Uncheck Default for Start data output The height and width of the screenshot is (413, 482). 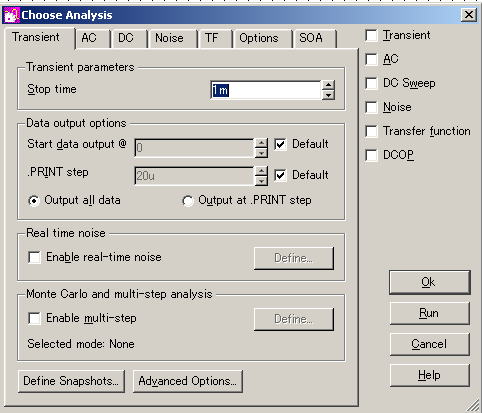pyautogui.click(x=280, y=144)
